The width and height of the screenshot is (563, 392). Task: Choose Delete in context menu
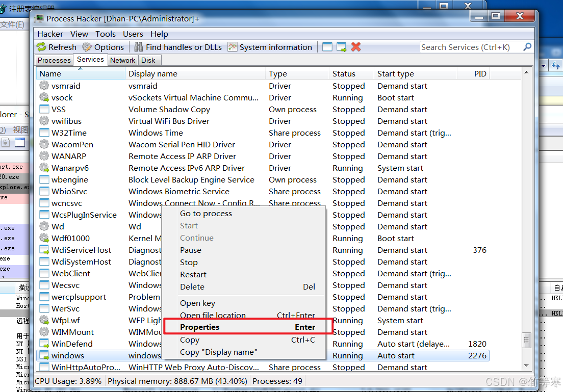[x=244, y=287]
